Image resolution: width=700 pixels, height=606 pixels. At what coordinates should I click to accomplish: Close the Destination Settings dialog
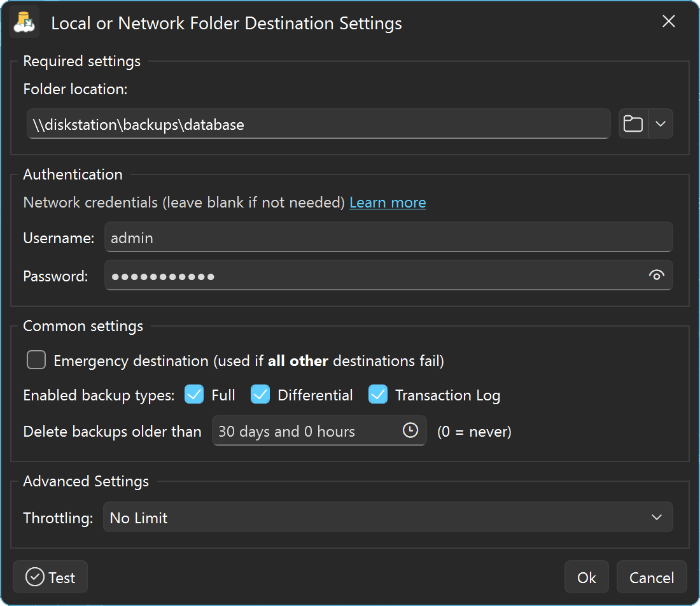point(668,22)
